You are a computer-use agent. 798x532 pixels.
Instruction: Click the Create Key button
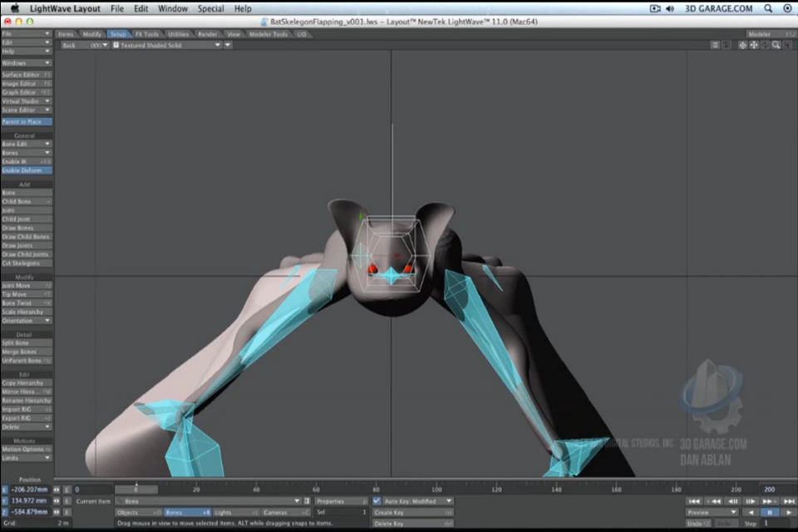tap(412, 513)
